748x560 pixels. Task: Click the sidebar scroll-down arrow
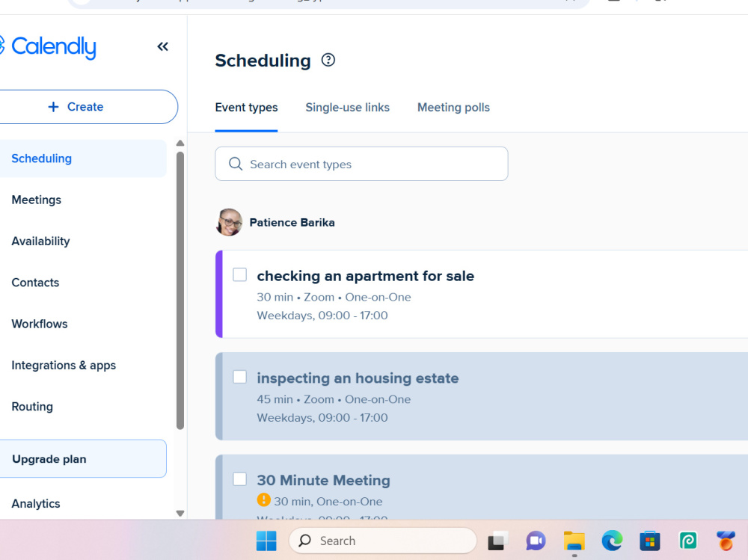click(x=180, y=513)
